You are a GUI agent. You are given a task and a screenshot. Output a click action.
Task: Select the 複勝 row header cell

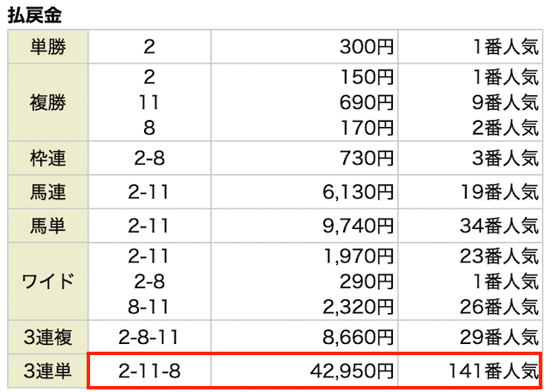pyautogui.click(x=48, y=103)
